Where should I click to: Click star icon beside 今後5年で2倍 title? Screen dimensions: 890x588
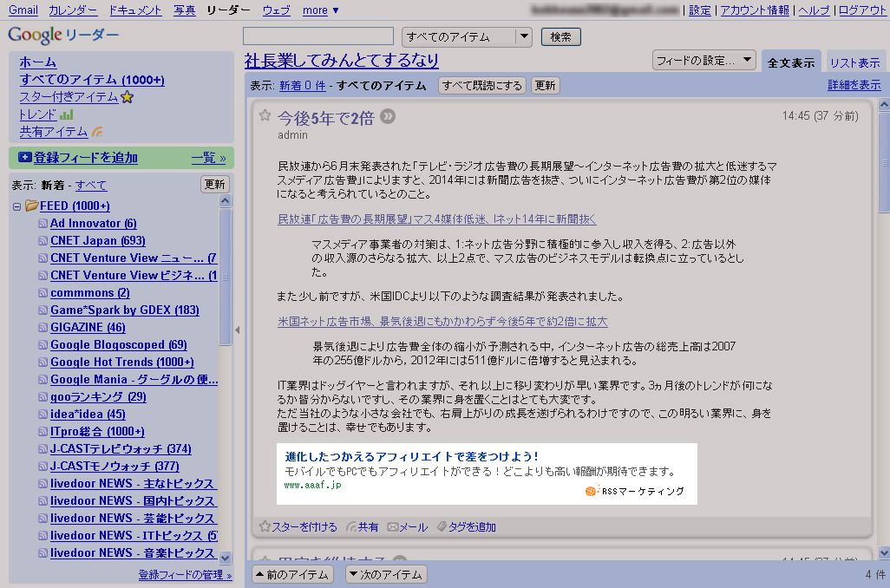(x=265, y=116)
